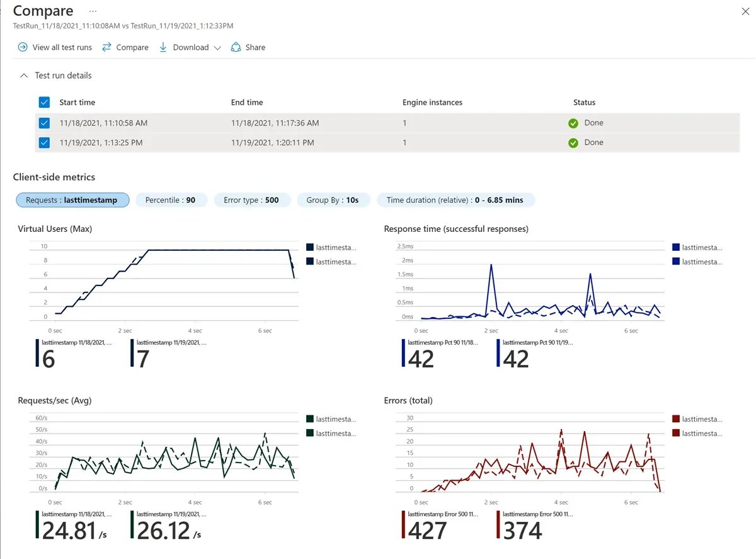Uncheck the 11/19/2021 test run row
Viewport: 756px width, 559px height.
(x=44, y=142)
